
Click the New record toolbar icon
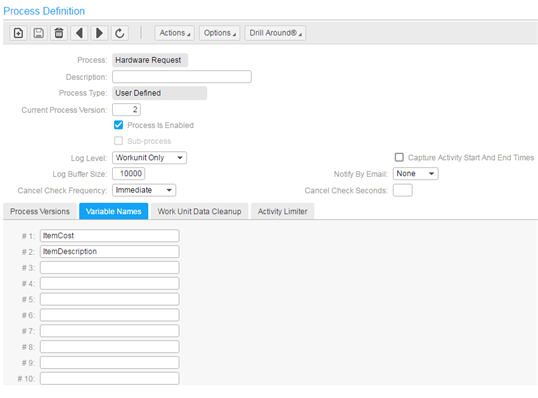click(18, 33)
